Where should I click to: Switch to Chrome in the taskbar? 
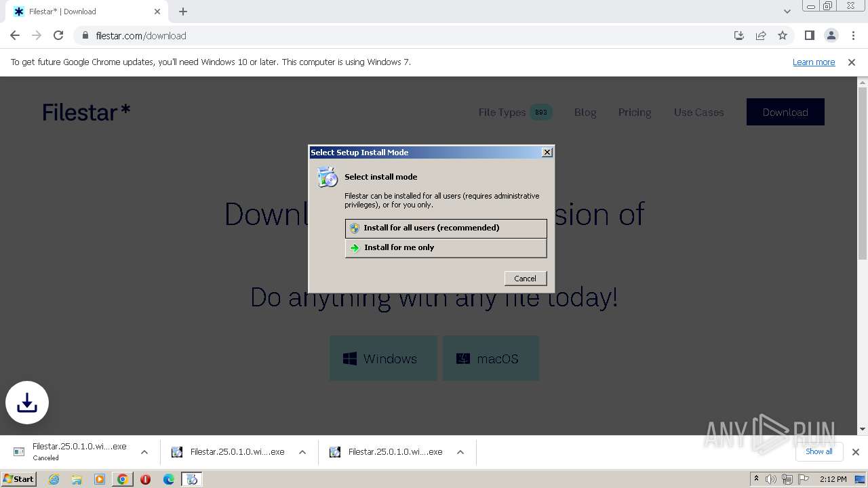123,479
